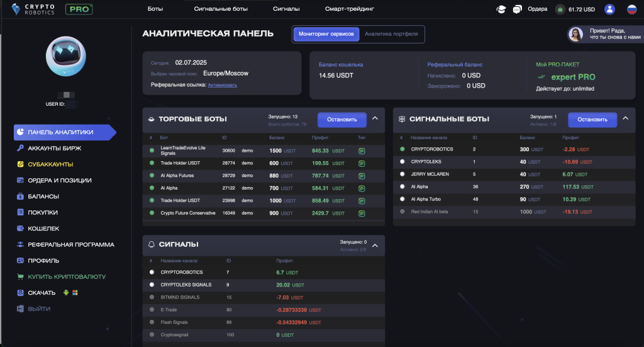Click type icon for AI Alpha 27122 row
644x347 pixels.
pyautogui.click(x=362, y=189)
